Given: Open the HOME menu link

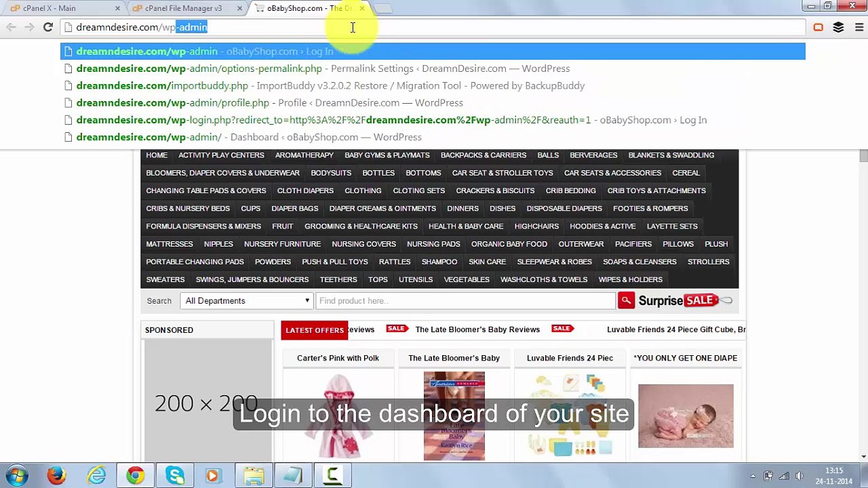Looking at the screenshot, I should 157,155.
